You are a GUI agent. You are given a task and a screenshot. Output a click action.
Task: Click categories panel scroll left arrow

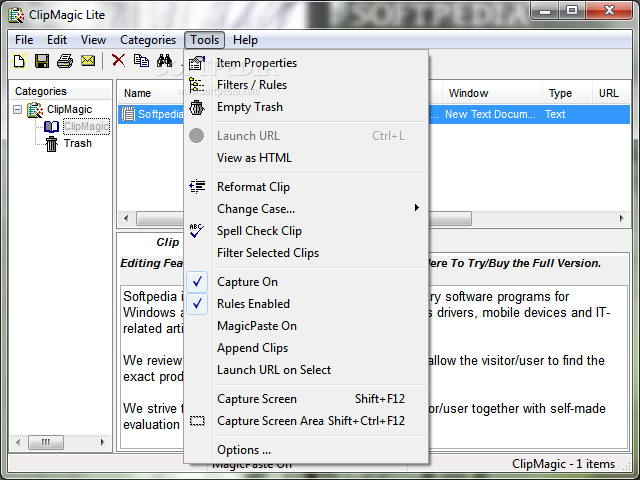[x=18, y=442]
